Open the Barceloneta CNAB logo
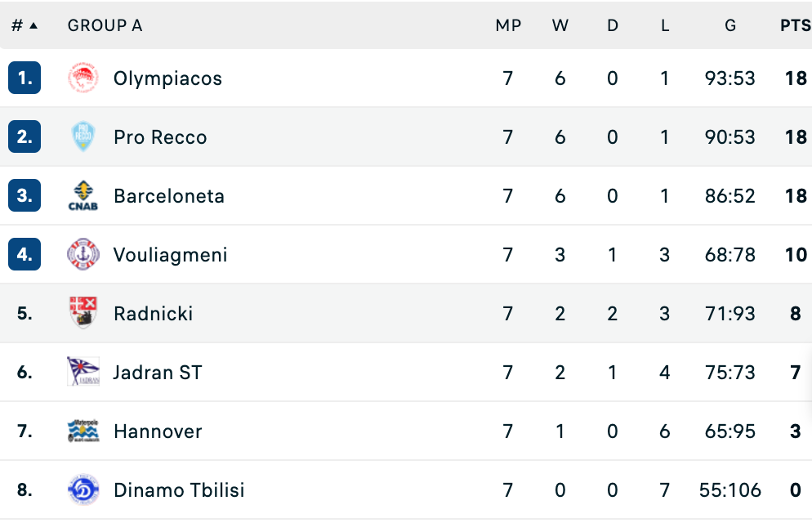 pos(83,196)
